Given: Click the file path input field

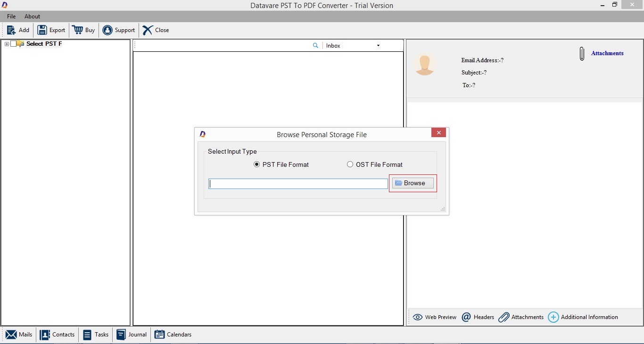Looking at the screenshot, I should [298, 184].
